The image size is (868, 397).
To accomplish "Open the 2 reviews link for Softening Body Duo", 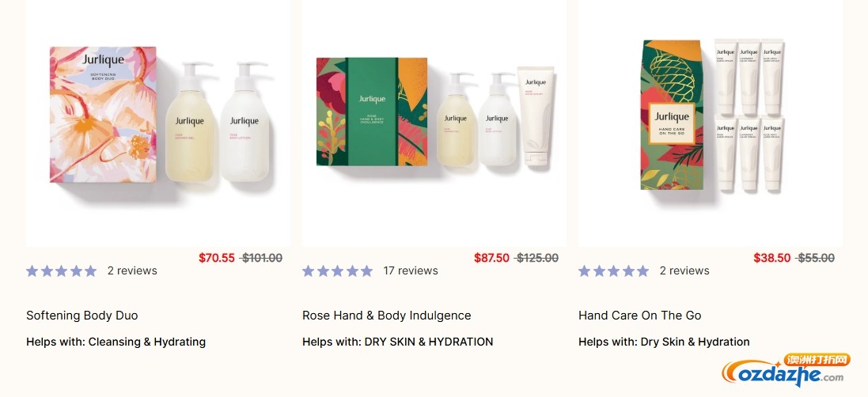I will click(132, 270).
